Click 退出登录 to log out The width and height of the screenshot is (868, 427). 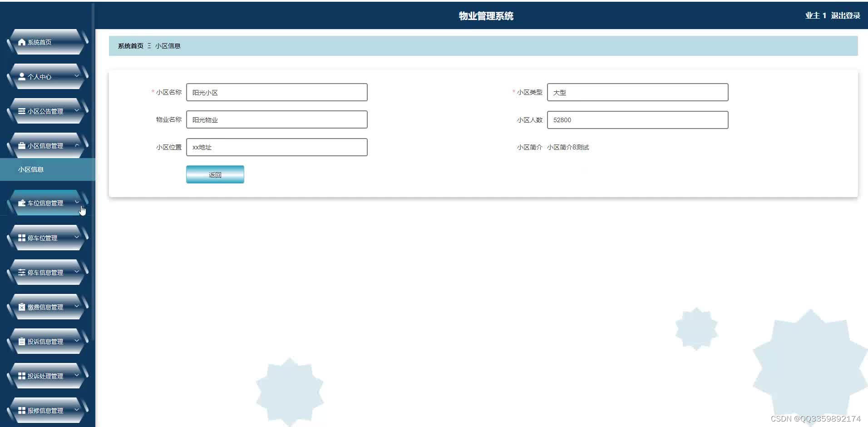(x=845, y=15)
